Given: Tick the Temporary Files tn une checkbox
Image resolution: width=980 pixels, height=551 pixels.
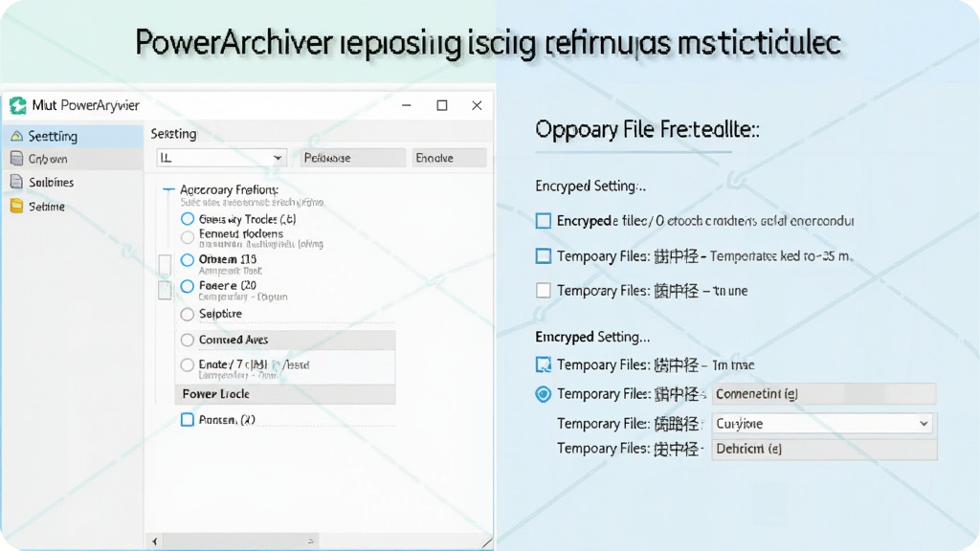Looking at the screenshot, I should [544, 291].
